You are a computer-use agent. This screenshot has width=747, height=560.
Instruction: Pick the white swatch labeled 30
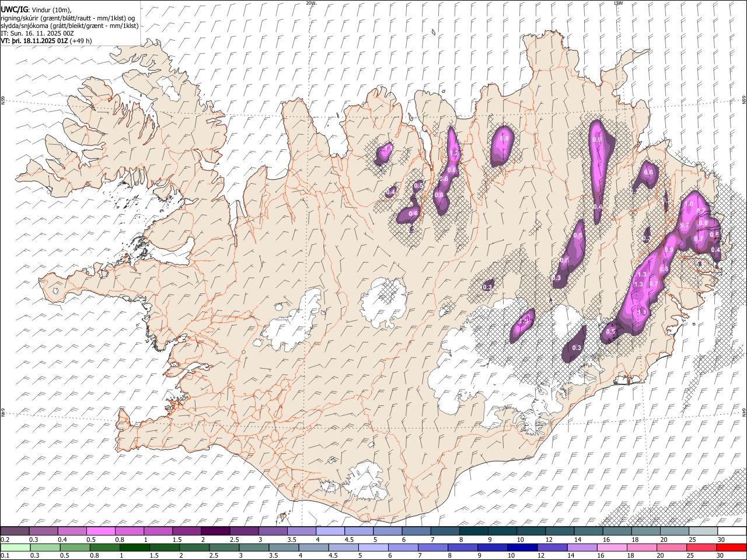tap(732, 531)
